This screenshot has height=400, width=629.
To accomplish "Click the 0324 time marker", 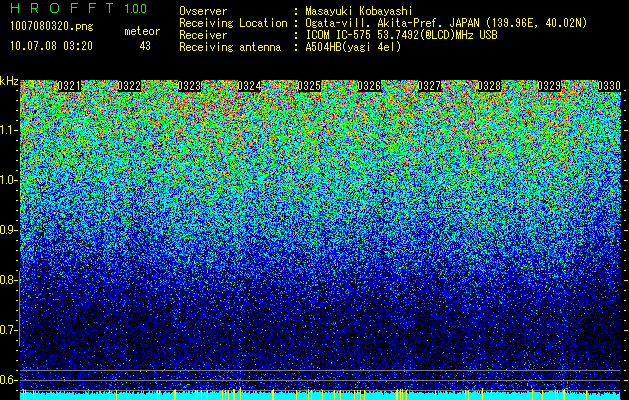I will pos(249,86).
